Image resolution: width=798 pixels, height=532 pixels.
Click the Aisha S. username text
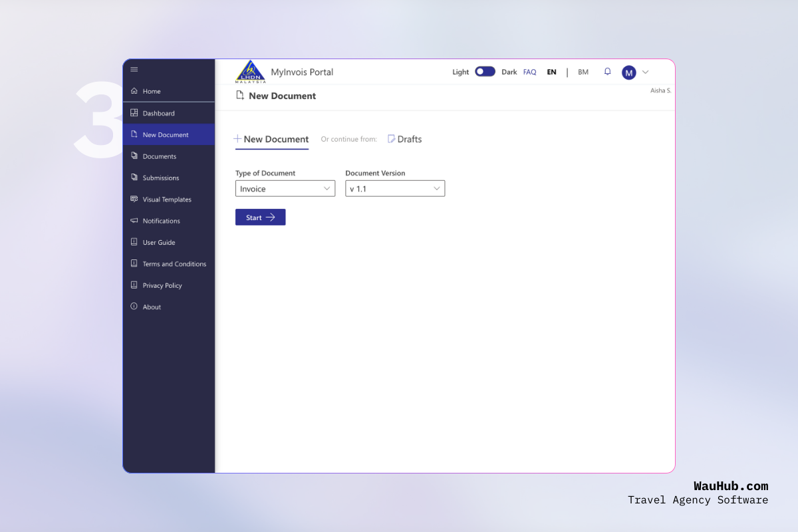660,90
